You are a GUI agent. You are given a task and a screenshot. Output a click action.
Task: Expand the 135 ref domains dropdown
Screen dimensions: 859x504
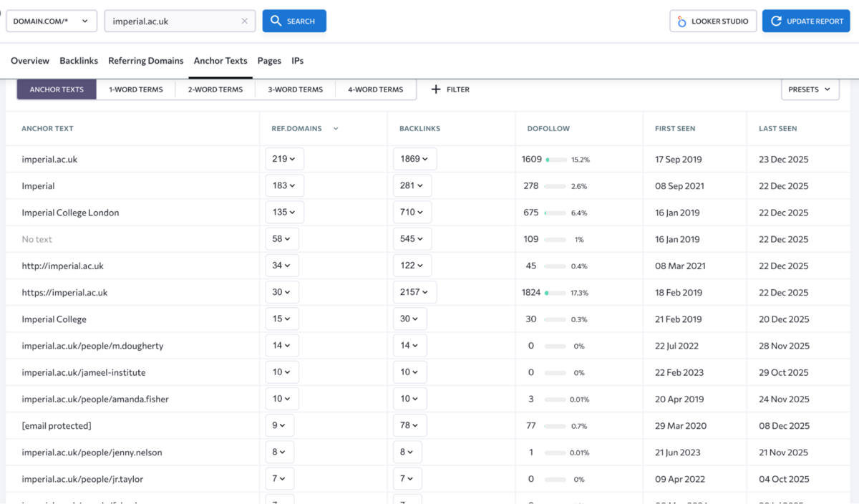pyautogui.click(x=284, y=213)
